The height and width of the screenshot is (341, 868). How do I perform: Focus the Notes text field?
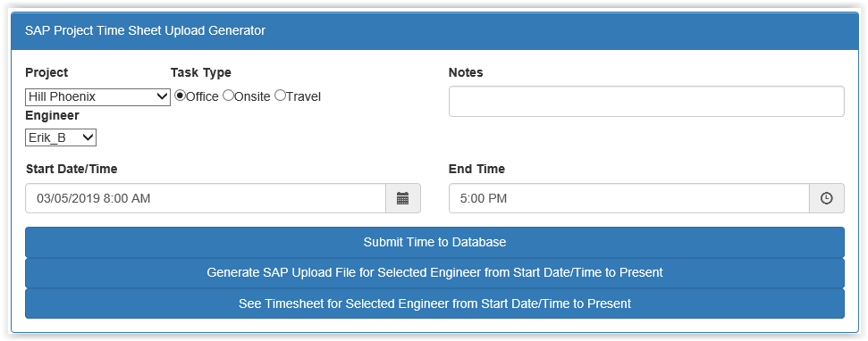pos(646,101)
